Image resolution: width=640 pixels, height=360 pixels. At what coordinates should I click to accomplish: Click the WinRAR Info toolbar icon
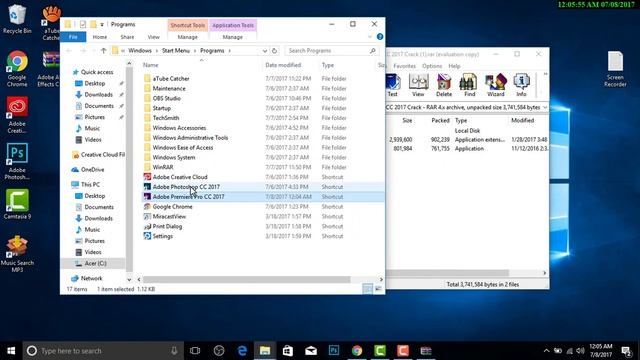[521, 85]
